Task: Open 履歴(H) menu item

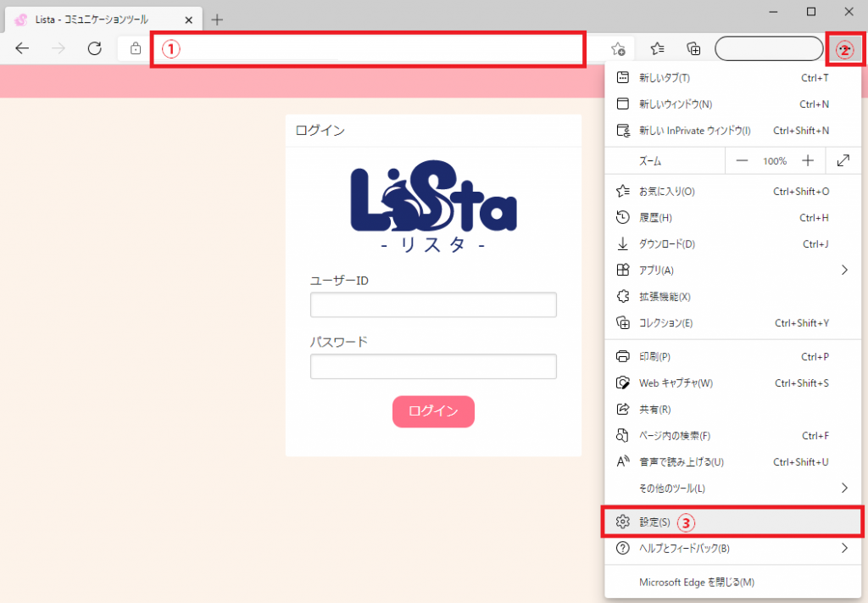Action: (x=732, y=218)
